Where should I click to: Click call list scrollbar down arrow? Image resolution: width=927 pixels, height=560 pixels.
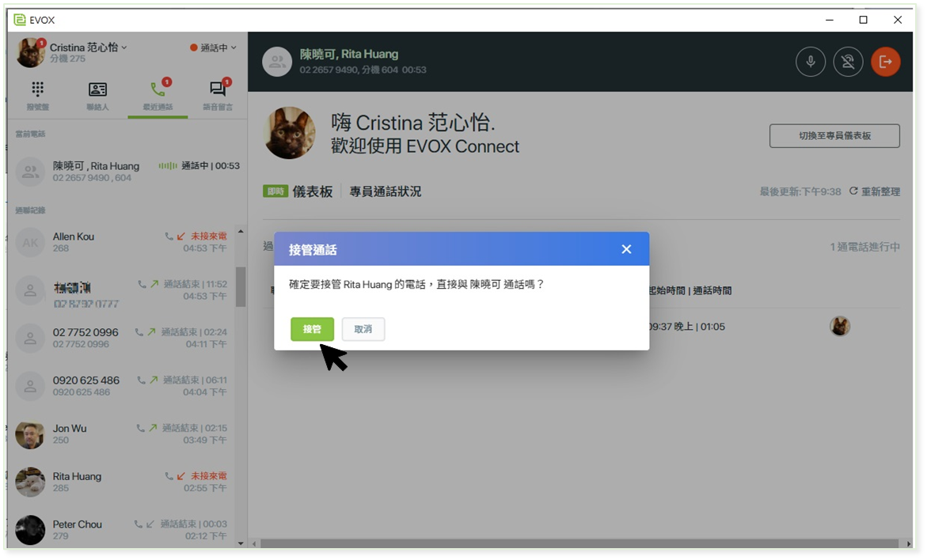click(x=241, y=543)
